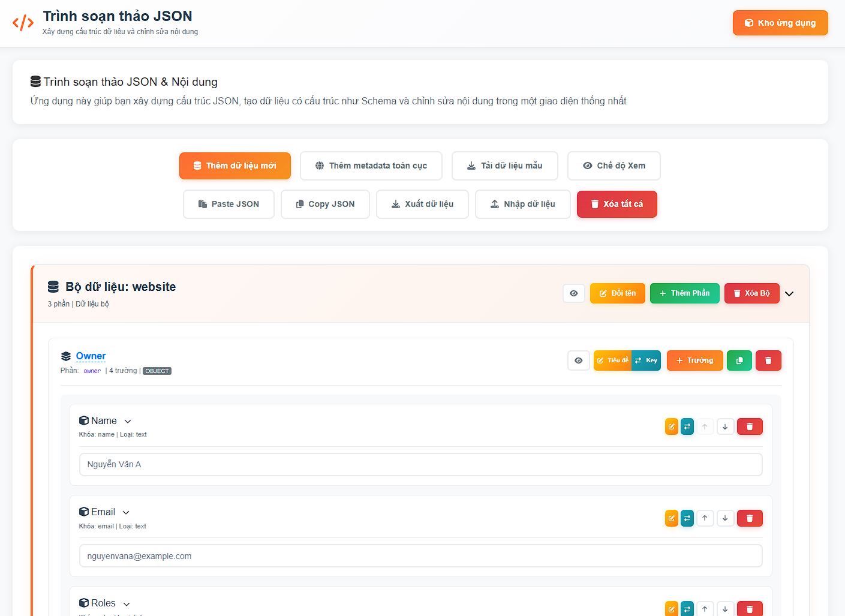Switch to Thêm metadata toàn cục
Viewport: 845px width, 616px height.
tap(371, 166)
